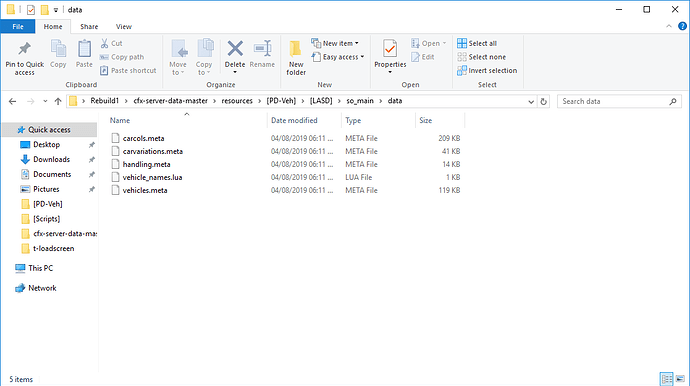Click the Paste clipboard icon
Screen dimensions: 690x386
tap(84, 49)
